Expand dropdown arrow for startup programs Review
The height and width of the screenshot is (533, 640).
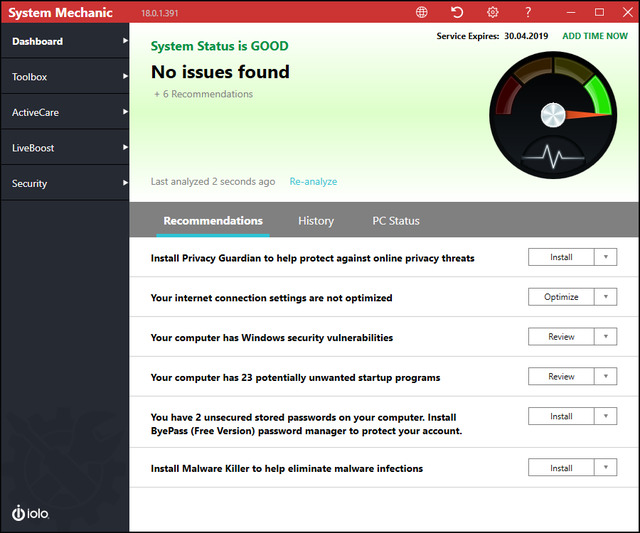click(x=606, y=377)
